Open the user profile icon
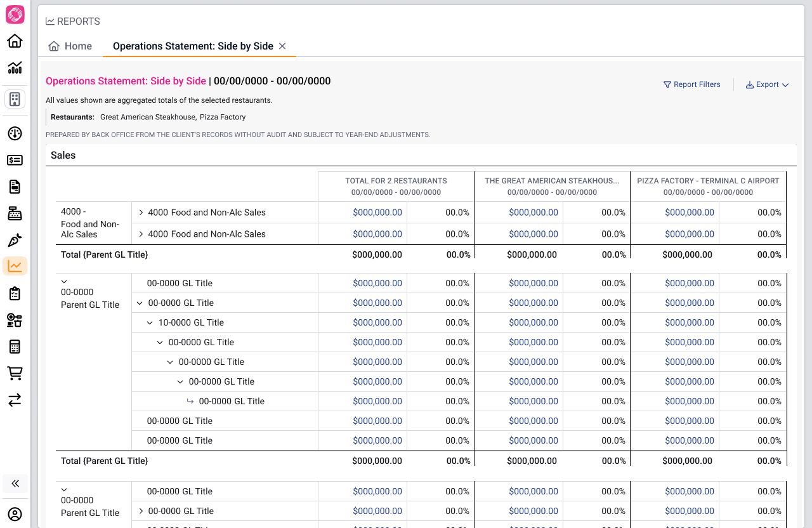812x528 pixels. coord(15,514)
